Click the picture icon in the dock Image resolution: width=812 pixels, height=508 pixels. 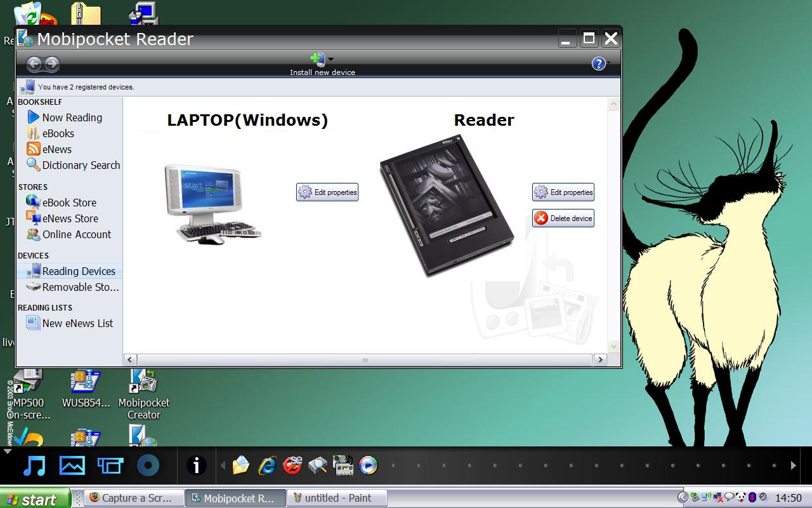click(72, 465)
